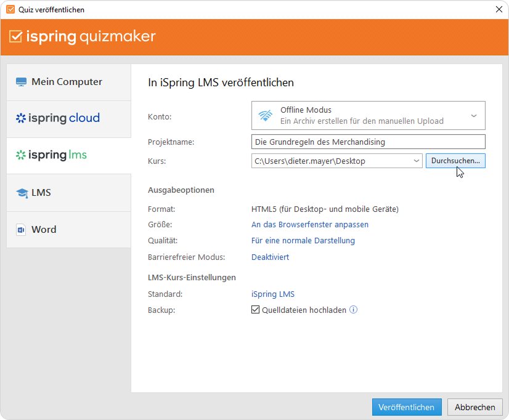The width and height of the screenshot is (509, 420).
Task: Open the info tooltip beside Quelldateien hochladen
Action: [353, 310]
